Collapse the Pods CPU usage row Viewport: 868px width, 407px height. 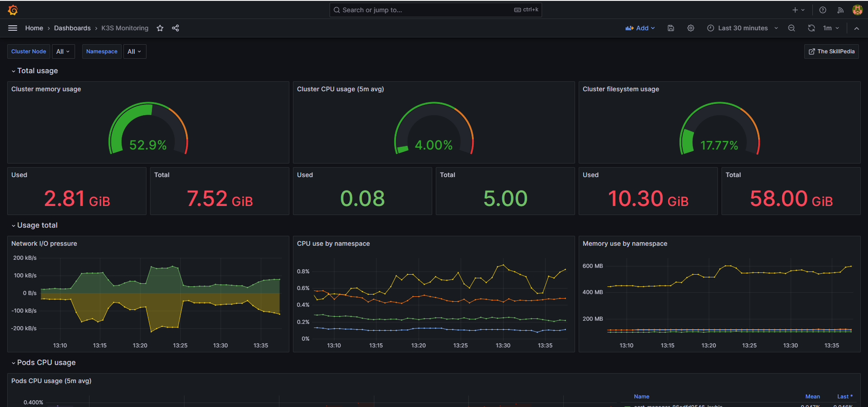[x=14, y=363]
